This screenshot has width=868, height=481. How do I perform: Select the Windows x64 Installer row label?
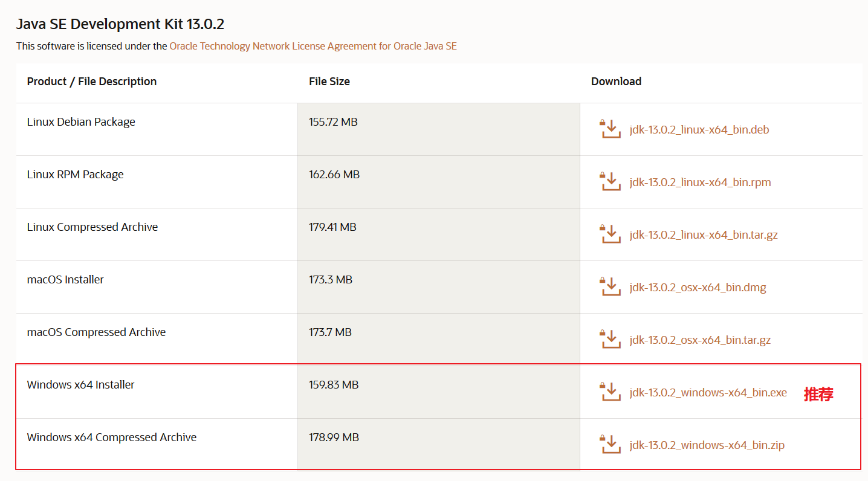click(81, 385)
